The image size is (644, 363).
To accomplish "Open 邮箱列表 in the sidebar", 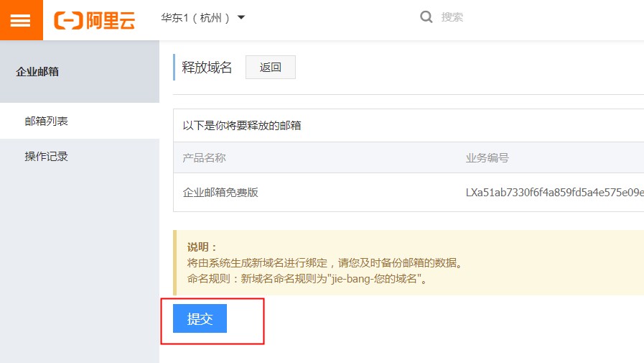I will (47, 121).
